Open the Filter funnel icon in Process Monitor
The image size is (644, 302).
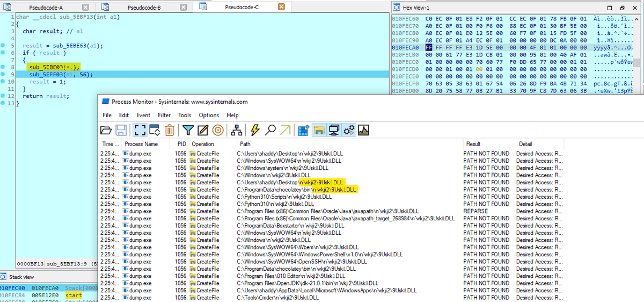188,130
